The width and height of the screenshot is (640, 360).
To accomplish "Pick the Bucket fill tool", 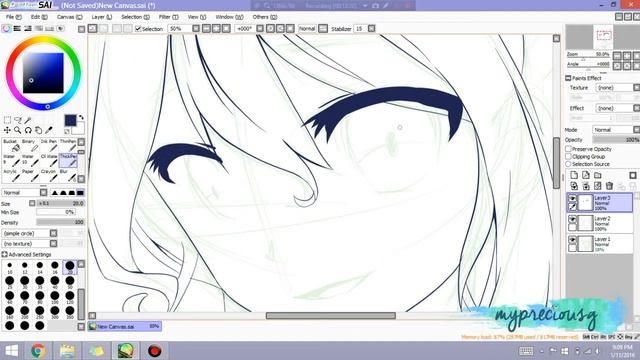I will click(11, 145).
